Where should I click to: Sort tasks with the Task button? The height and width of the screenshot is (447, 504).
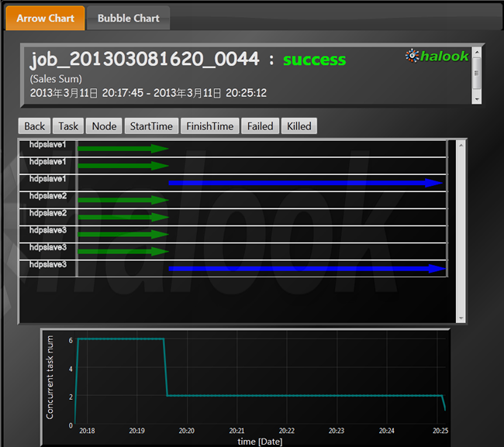(68, 126)
